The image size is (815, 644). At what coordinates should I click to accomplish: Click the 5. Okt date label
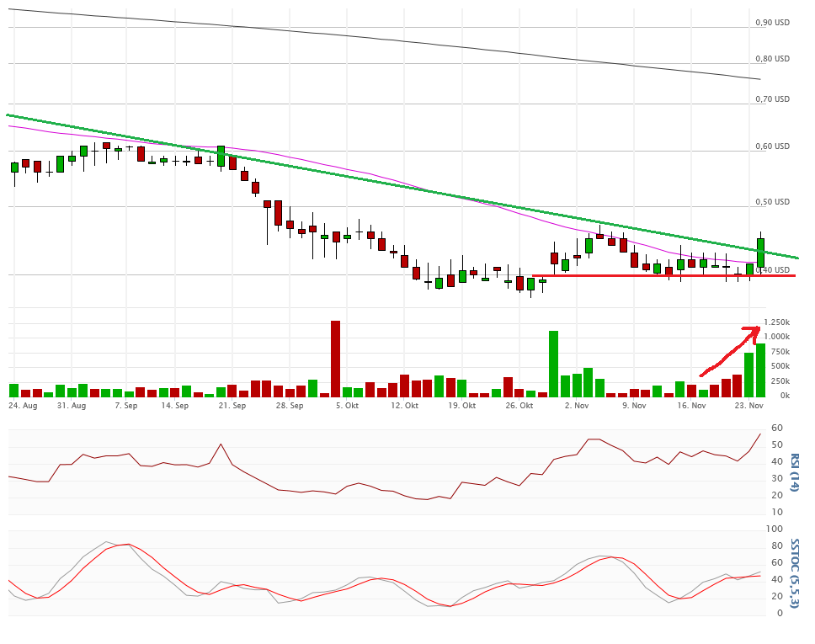click(347, 406)
